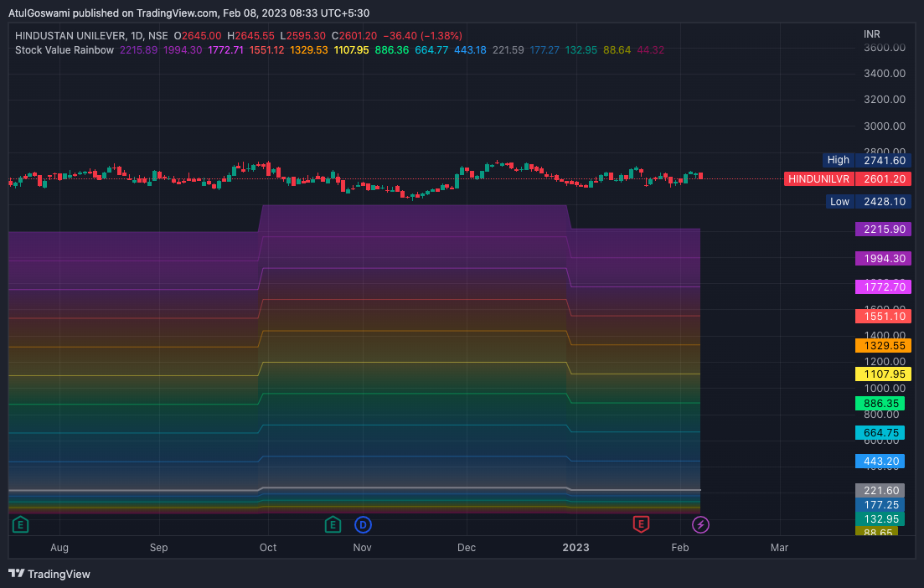Click the Dec label on time axis
Viewport: 924px width, 588px height.
coord(467,547)
